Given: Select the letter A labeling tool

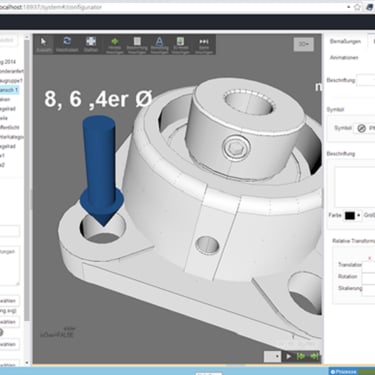Looking at the screenshot, I should pos(159,45).
